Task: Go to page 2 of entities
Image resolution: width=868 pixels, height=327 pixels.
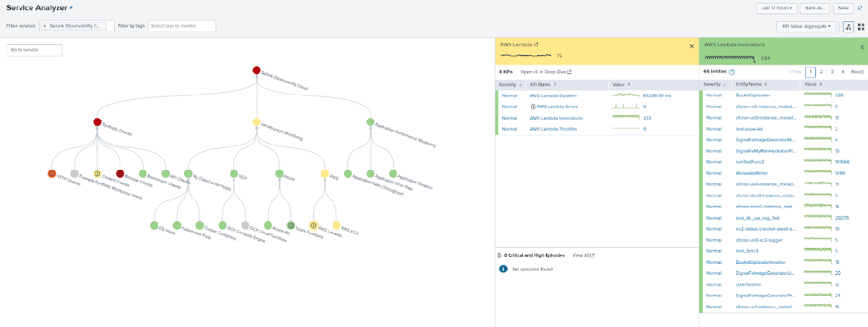Action: click(822, 72)
